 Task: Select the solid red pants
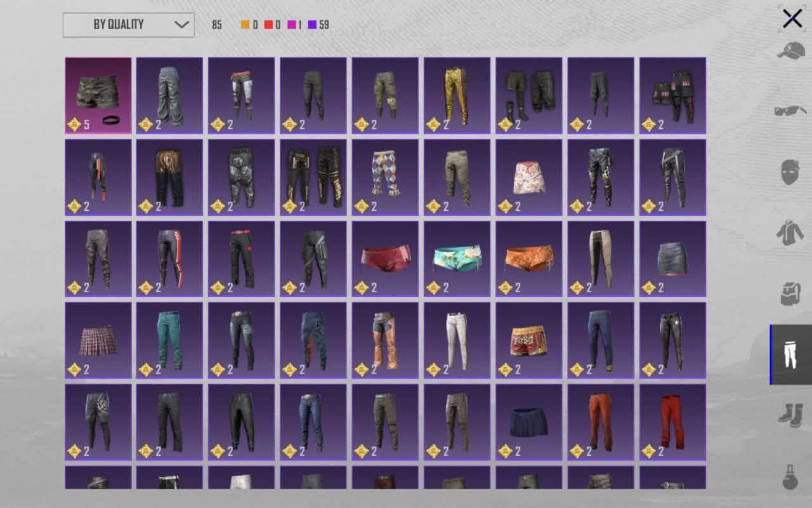[x=672, y=422]
